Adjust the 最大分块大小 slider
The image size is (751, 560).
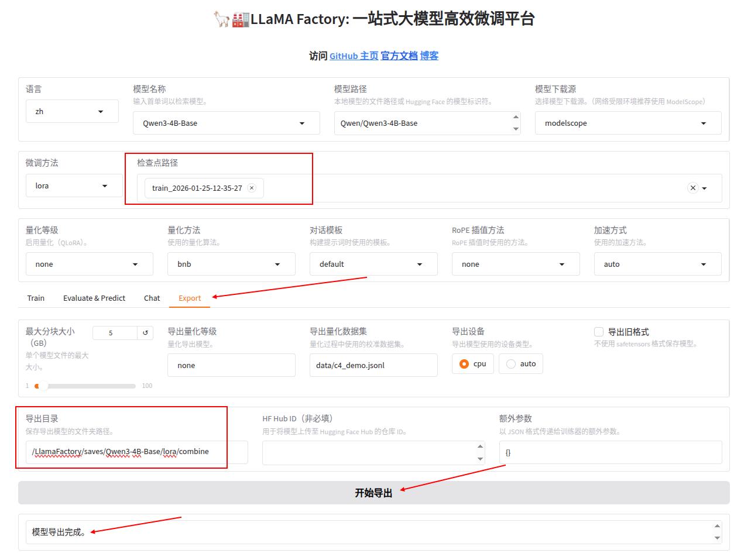pyautogui.click(x=85, y=386)
